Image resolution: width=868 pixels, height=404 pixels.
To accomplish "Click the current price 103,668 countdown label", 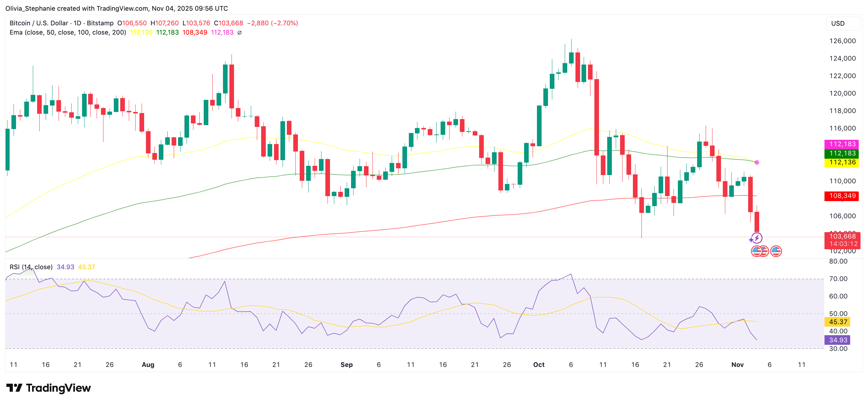I will [842, 240].
